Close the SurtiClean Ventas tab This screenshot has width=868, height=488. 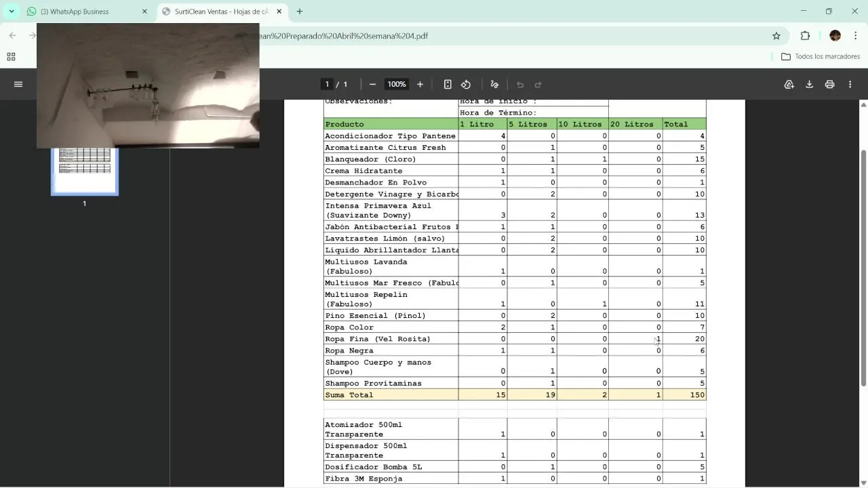279,12
